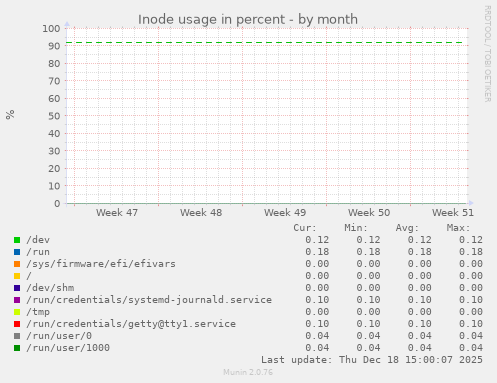Click the /dev/shm Min value 0.00
Screen dimensions: 497x383
(x=368, y=288)
